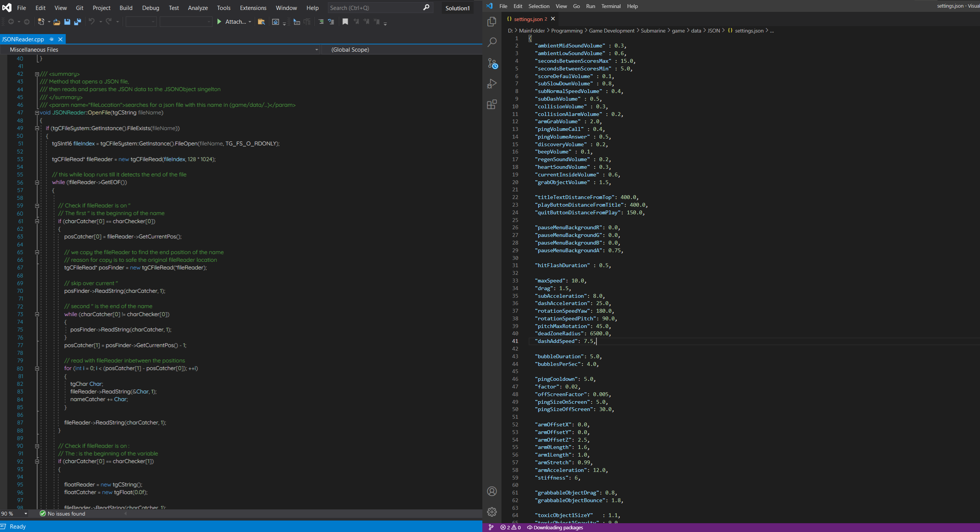Collapse the OpenFile function at line 47
The width and height of the screenshot is (980, 532).
[37, 113]
